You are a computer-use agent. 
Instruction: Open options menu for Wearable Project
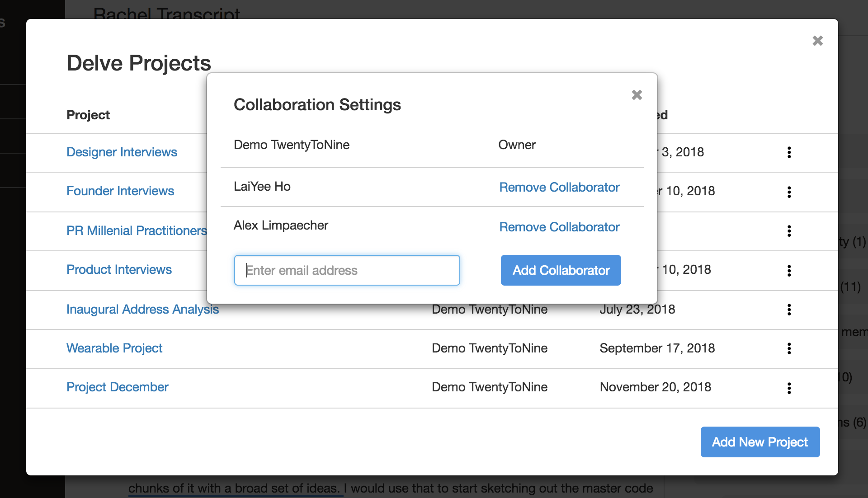pos(789,348)
